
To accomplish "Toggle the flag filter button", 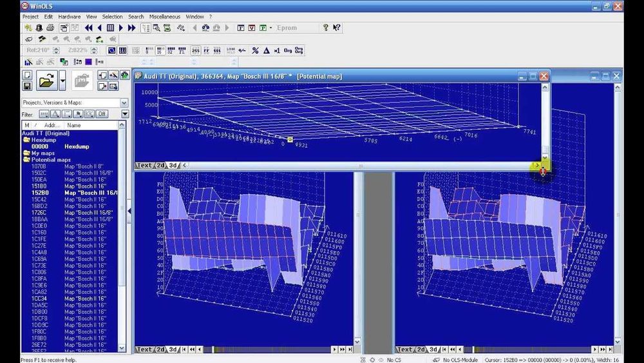I will tap(78, 114).
